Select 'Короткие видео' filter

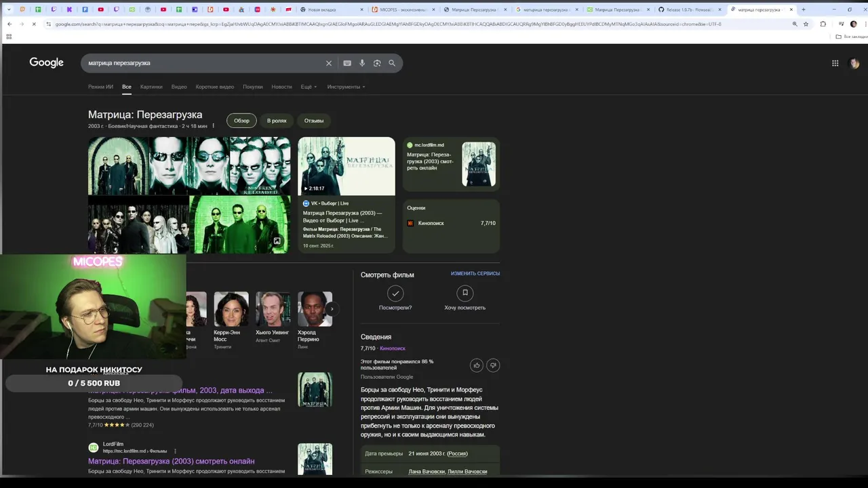coord(215,87)
